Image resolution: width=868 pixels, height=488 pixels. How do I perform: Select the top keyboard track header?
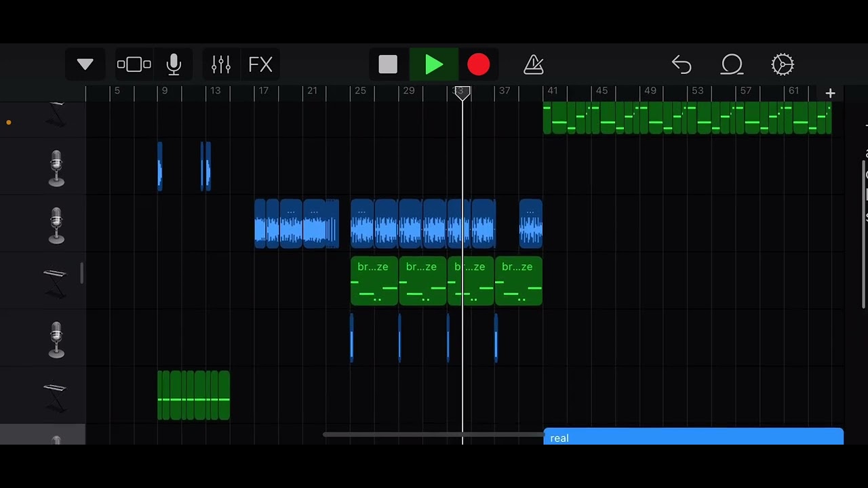56,115
